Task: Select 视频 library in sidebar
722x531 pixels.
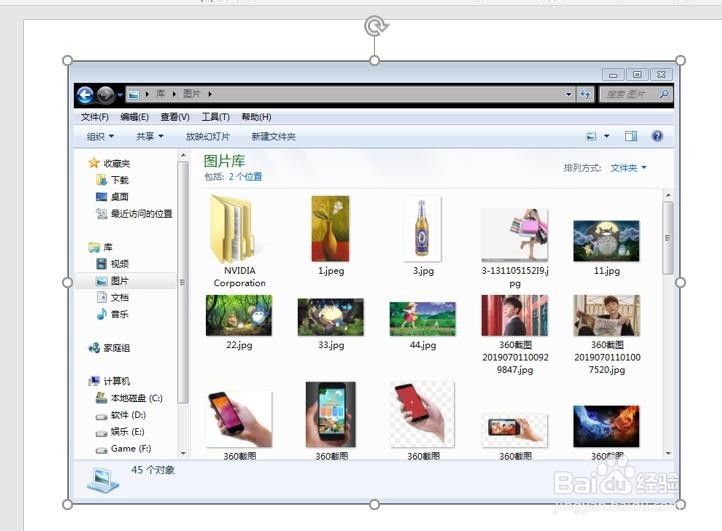Action: (x=112, y=264)
